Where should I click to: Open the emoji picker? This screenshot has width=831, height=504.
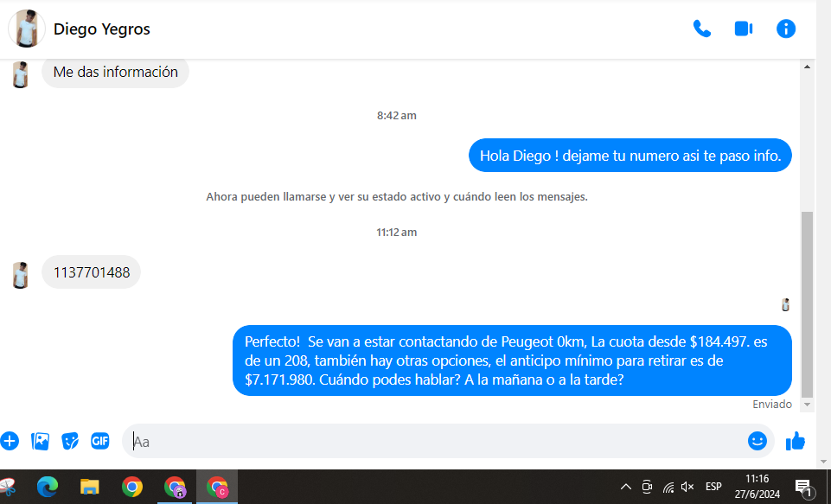click(757, 441)
